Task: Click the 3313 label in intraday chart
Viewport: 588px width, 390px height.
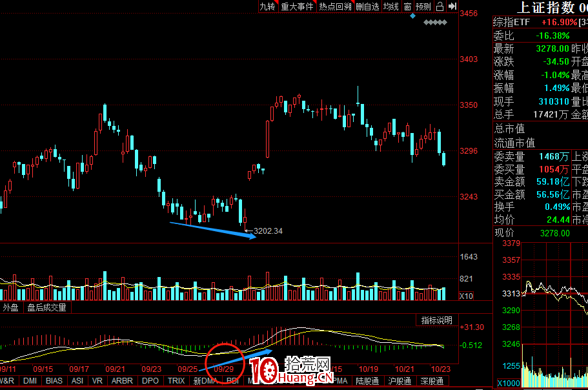Action: tap(511, 294)
